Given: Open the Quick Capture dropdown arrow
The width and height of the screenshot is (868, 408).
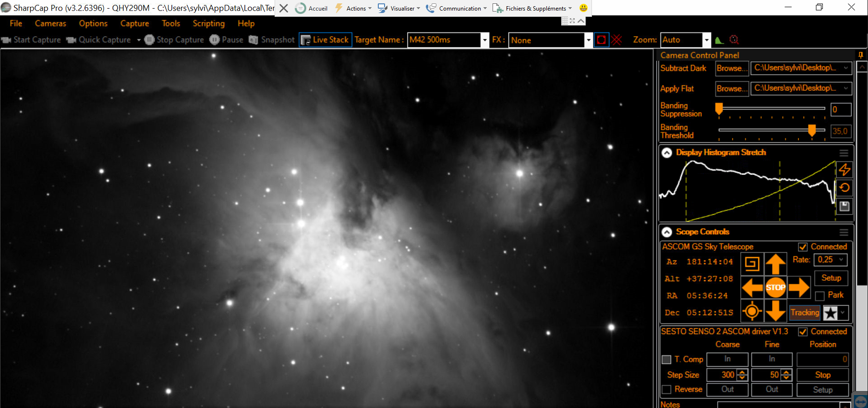Looking at the screenshot, I should 139,40.
